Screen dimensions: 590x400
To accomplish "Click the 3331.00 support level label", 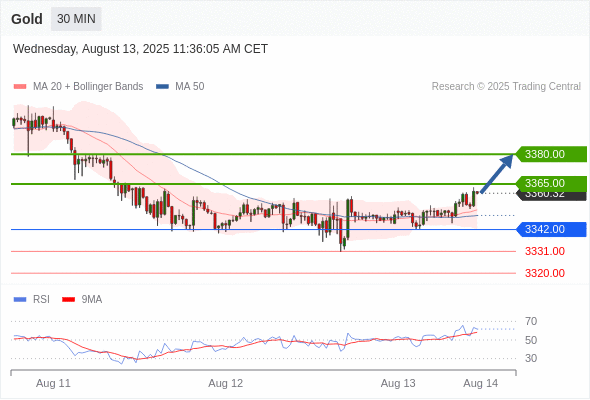I will click(x=545, y=251).
